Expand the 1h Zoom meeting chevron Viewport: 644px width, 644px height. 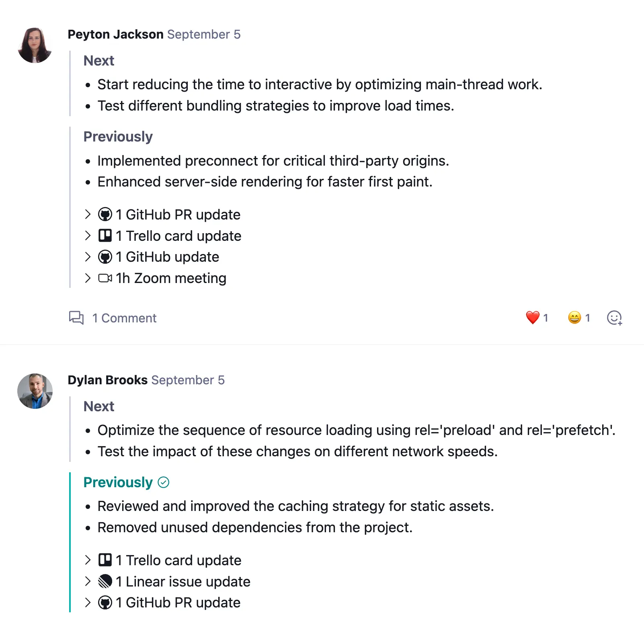pyautogui.click(x=88, y=278)
